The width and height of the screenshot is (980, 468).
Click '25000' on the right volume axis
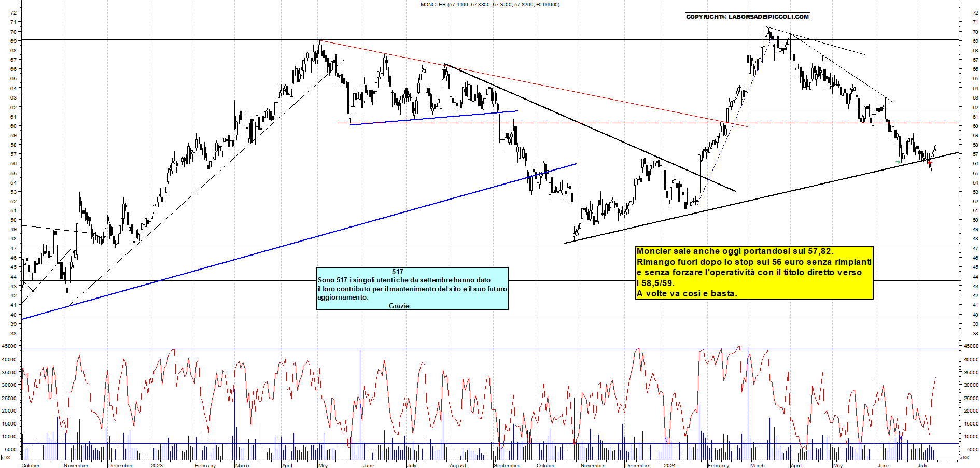971,398
